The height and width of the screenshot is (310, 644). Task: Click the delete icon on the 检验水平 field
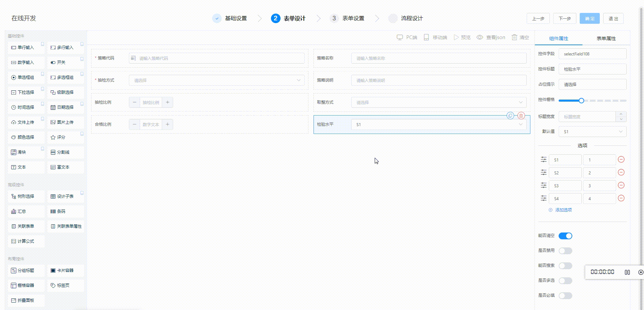pos(521,116)
